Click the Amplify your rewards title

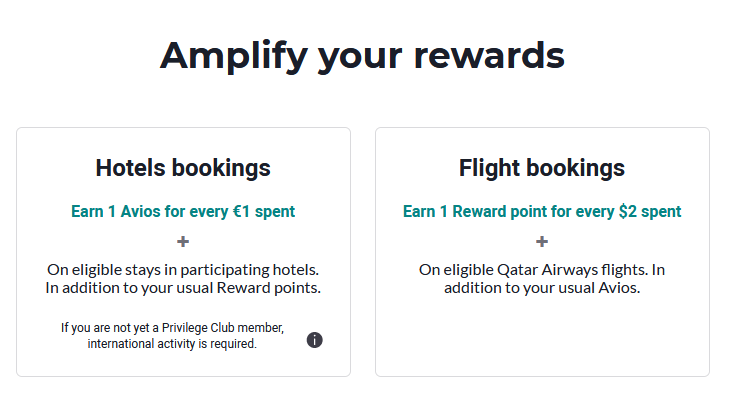click(362, 56)
